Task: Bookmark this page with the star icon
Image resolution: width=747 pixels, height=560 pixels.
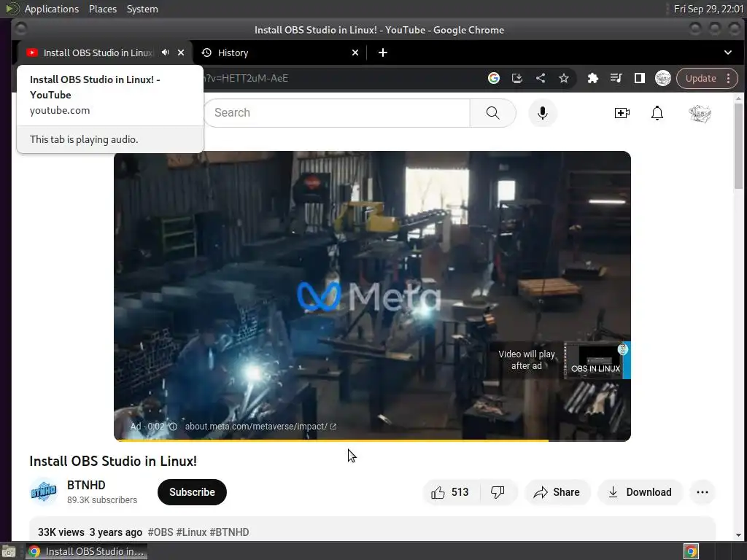Action: coord(564,78)
